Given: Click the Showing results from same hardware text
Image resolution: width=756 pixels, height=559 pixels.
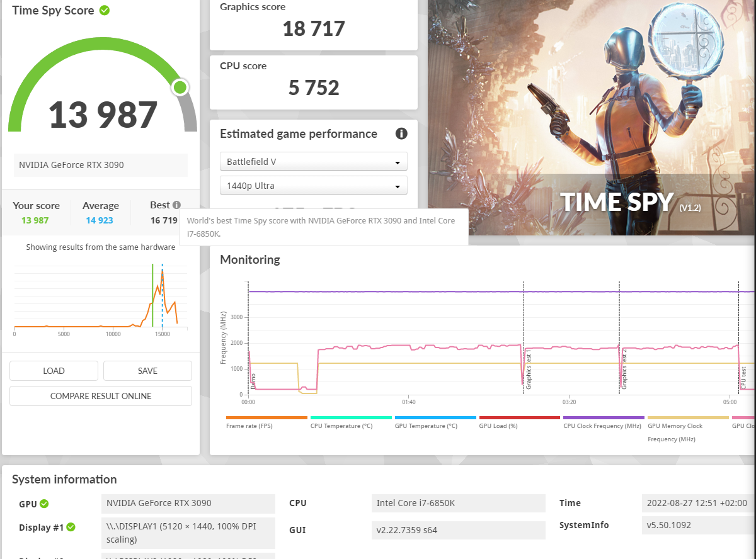Looking at the screenshot, I should [101, 247].
